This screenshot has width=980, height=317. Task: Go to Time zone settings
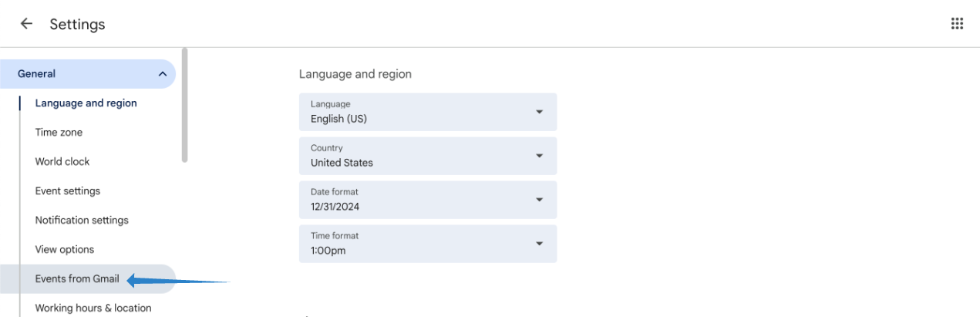pyautogui.click(x=59, y=133)
